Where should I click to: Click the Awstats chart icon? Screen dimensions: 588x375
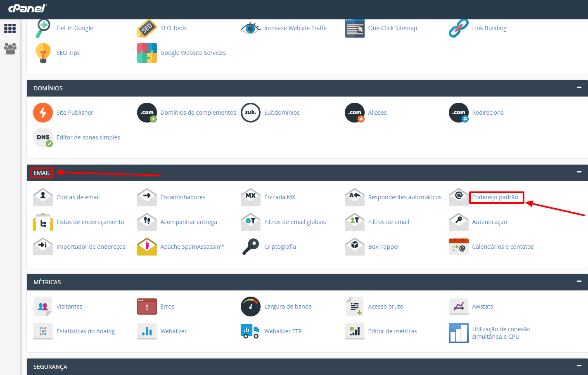click(459, 307)
